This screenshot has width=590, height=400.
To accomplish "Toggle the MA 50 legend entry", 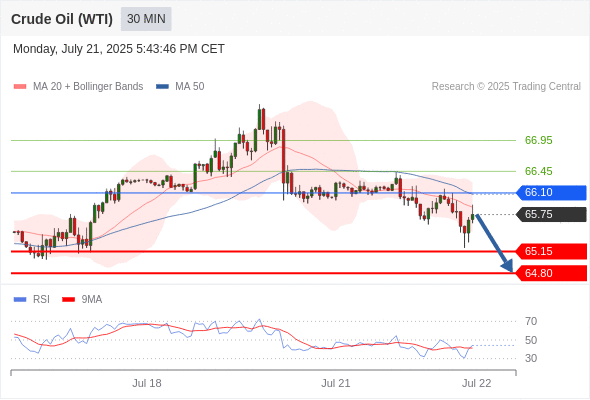I will pos(180,87).
